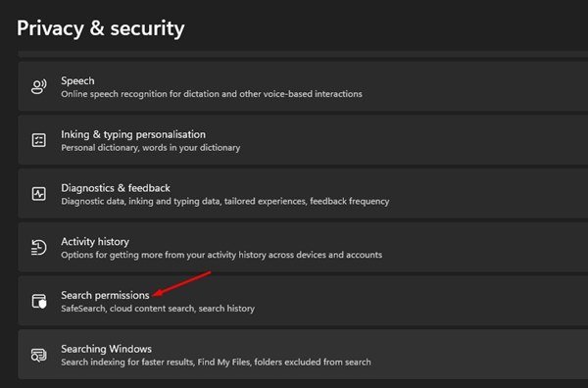Image resolution: width=588 pixels, height=388 pixels.
Task: Open the Speech settings page
Action: (x=303, y=86)
